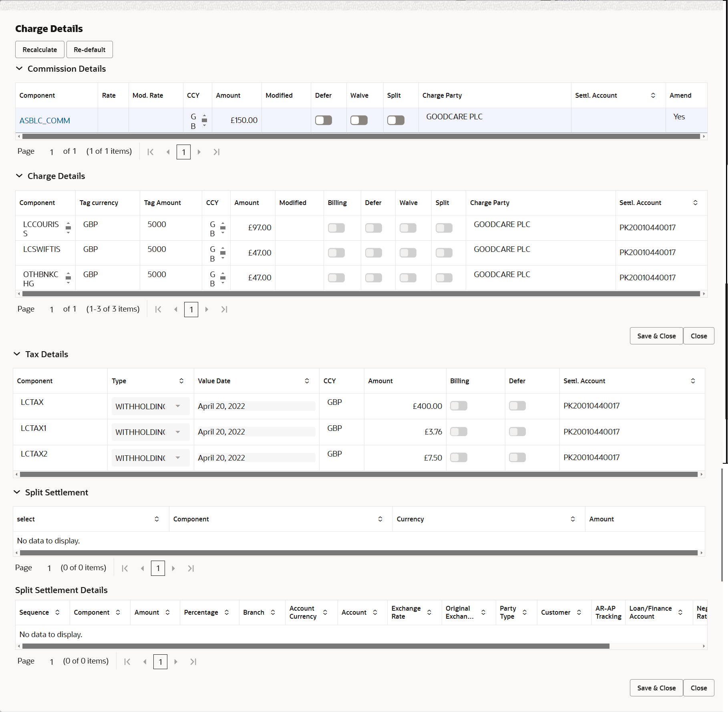Sort the Currency column in Split Settlement
Image resolution: width=728 pixels, height=712 pixels.
pyautogui.click(x=573, y=519)
